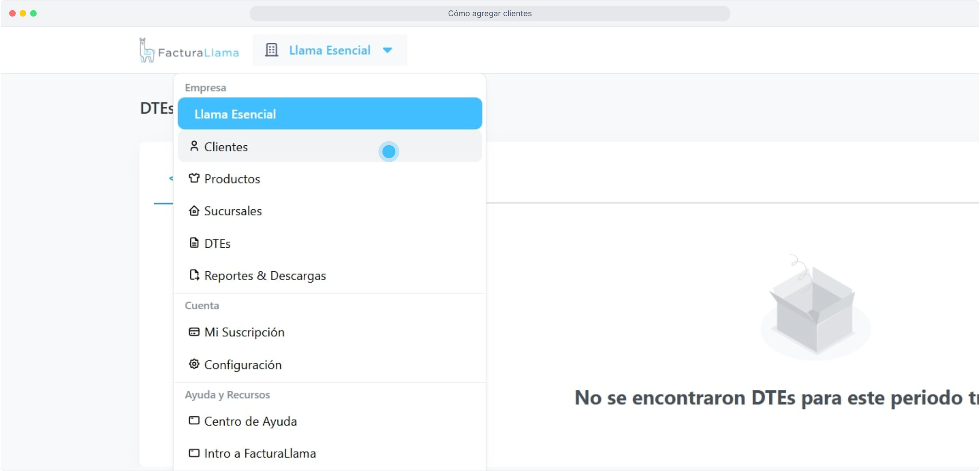Open DTEs from the dropdown menu
The width and height of the screenshot is (980, 471).
(217, 243)
